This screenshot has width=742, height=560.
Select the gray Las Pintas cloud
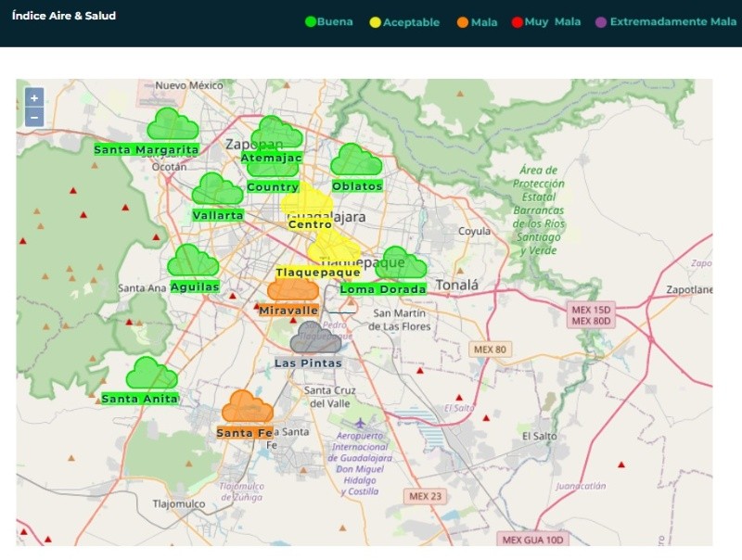pyautogui.click(x=315, y=337)
